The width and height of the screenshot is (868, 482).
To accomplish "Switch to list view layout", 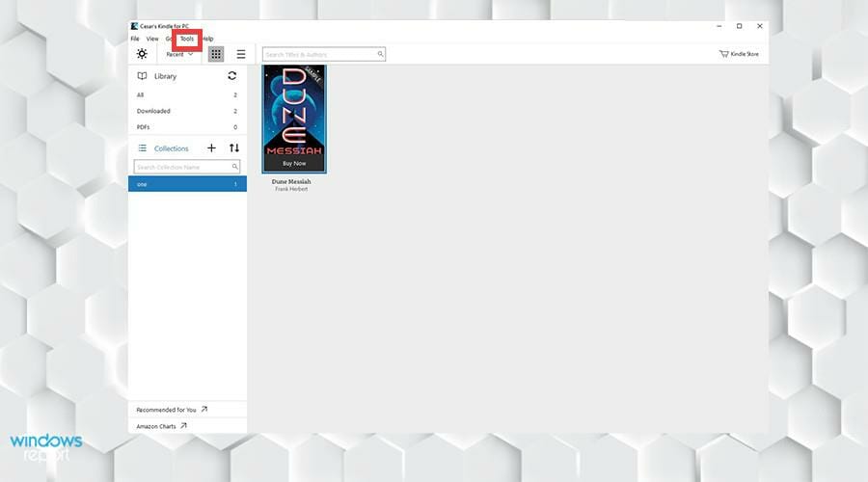I will [241, 54].
